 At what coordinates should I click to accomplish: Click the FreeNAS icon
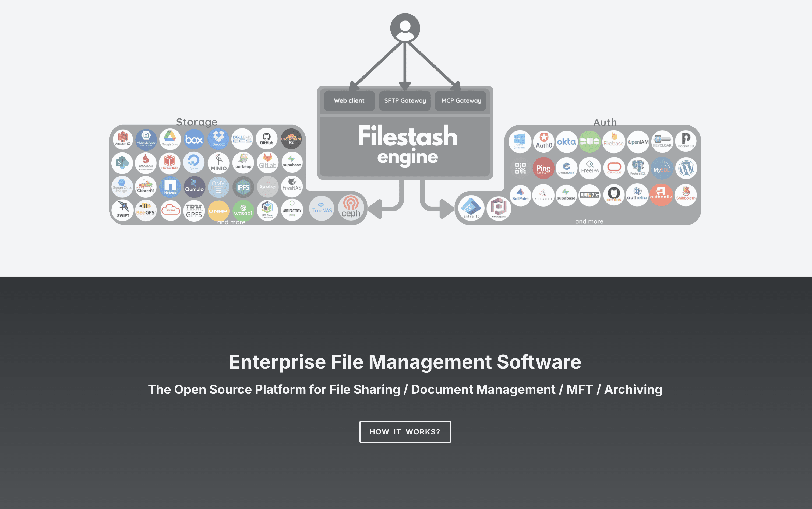[292, 187]
